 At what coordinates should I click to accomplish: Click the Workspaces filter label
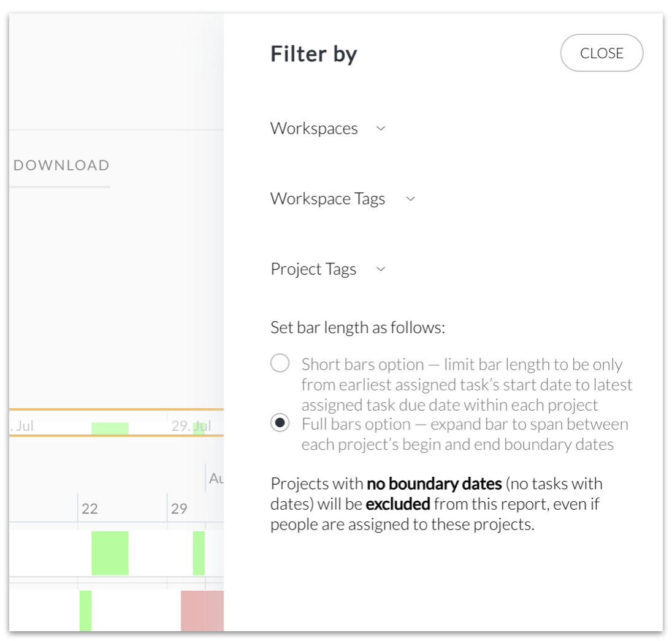314,129
